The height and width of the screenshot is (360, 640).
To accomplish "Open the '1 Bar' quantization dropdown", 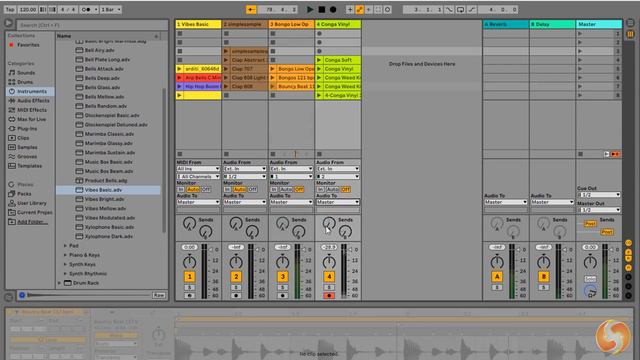I will pyautogui.click(x=111, y=9).
